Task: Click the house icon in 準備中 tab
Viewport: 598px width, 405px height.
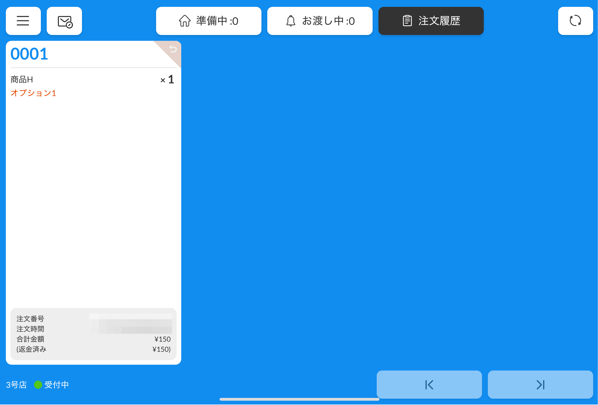Action: [x=185, y=21]
